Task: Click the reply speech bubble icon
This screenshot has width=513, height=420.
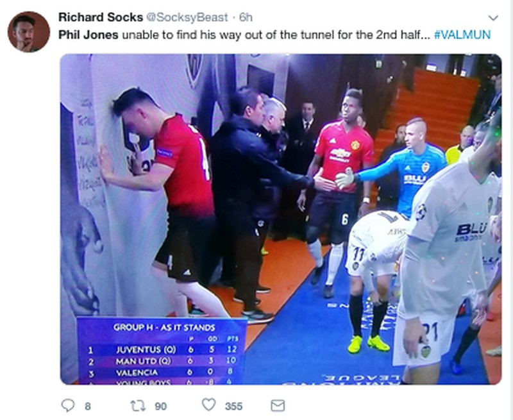Action: [x=68, y=406]
